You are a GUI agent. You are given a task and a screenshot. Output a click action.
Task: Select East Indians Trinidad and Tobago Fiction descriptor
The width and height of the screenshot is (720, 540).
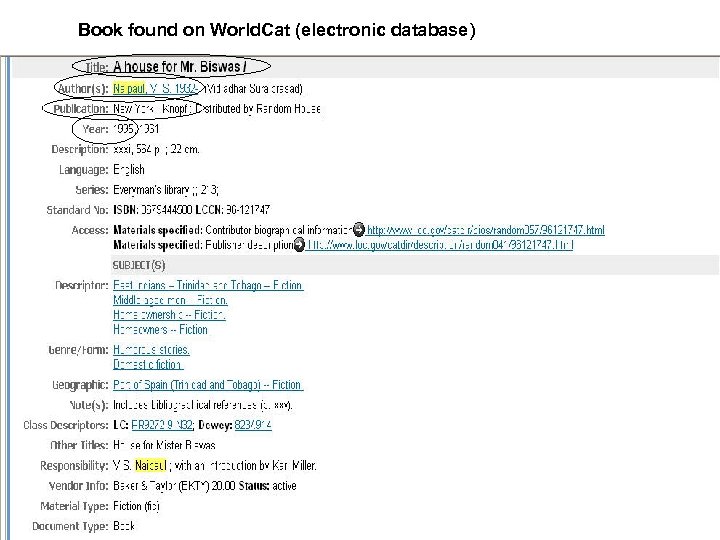[208, 285]
